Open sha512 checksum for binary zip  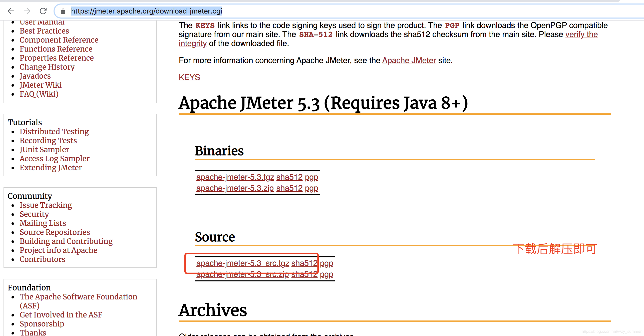click(289, 188)
